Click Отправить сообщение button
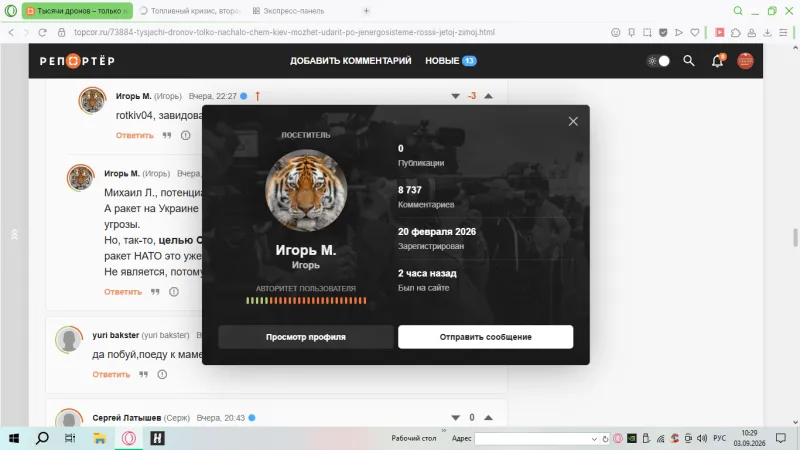This screenshot has height=450, width=800. coord(486,337)
